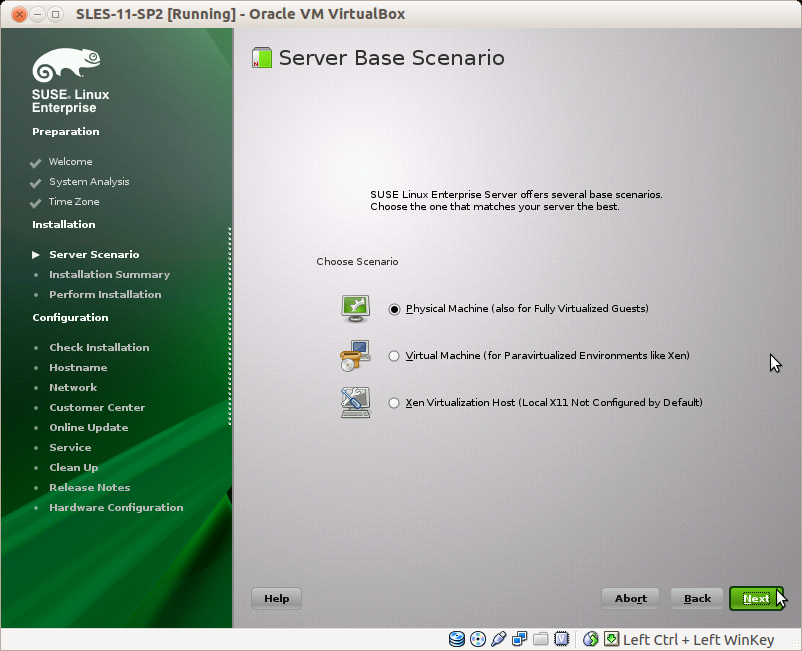Open the hard disk activity indicator
802x651 pixels.
click(457, 639)
